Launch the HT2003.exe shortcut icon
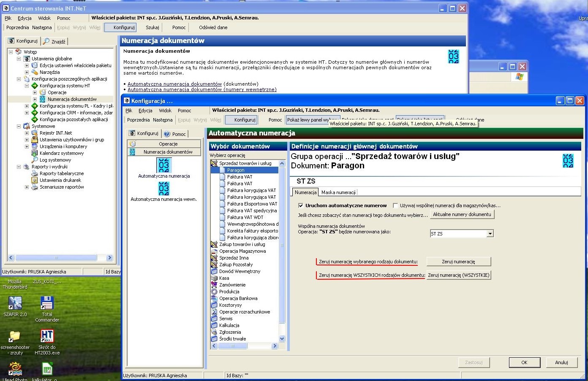 [47, 336]
